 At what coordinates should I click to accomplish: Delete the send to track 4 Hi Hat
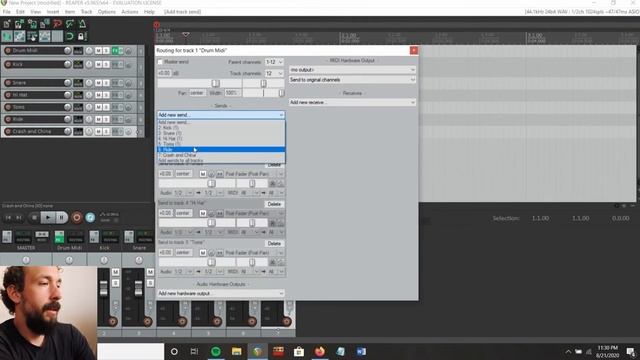(x=274, y=204)
